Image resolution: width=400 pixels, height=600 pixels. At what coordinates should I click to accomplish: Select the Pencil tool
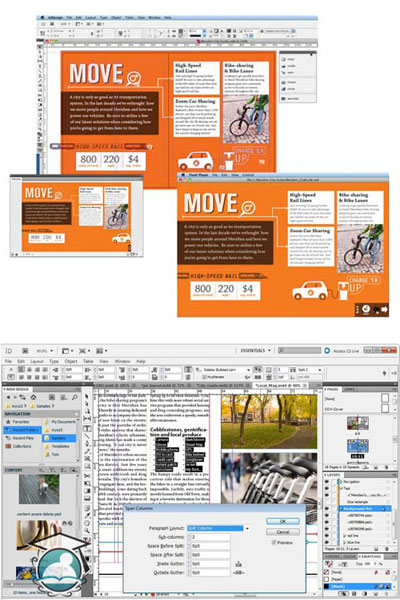87,451
